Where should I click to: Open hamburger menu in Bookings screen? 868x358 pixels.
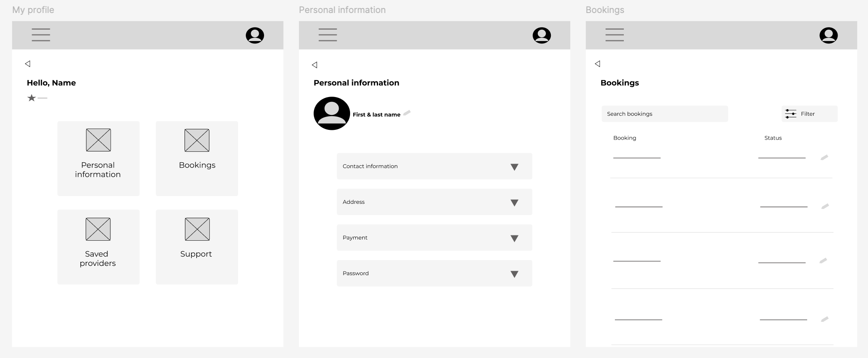[614, 35]
